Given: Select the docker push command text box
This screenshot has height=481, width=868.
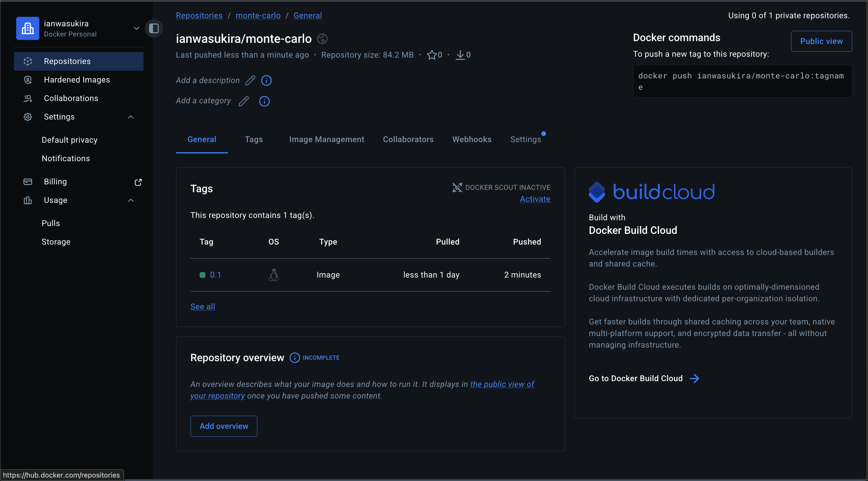Looking at the screenshot, I should point(742,81).
